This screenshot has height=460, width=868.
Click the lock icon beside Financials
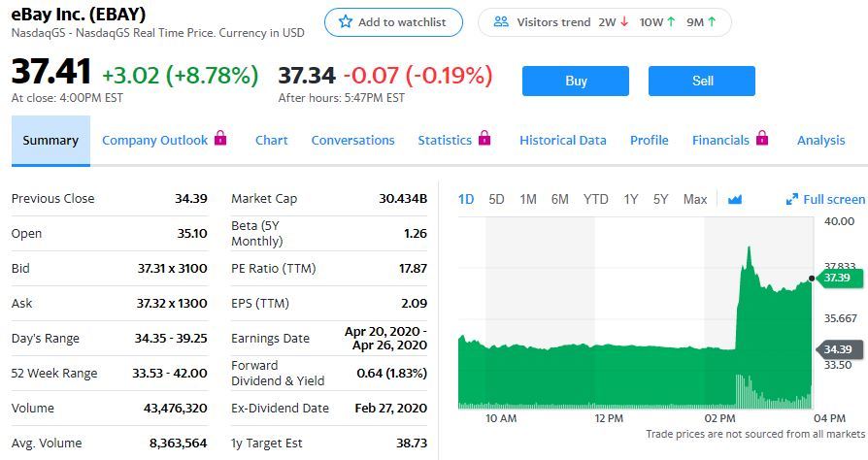click(762, 137)
